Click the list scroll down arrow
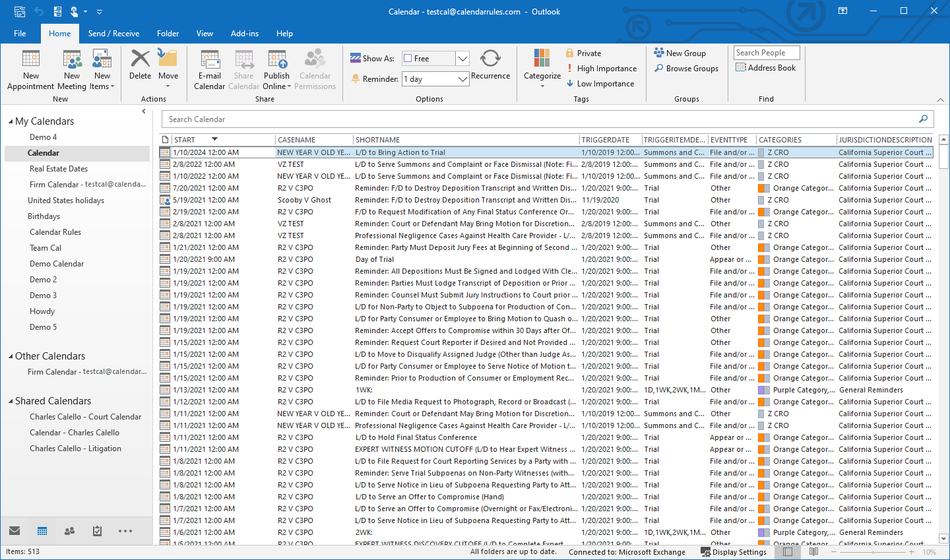Image resolution: width=950 pixels, height=560 pixels. pyautogui.click(x=943, y=539)
